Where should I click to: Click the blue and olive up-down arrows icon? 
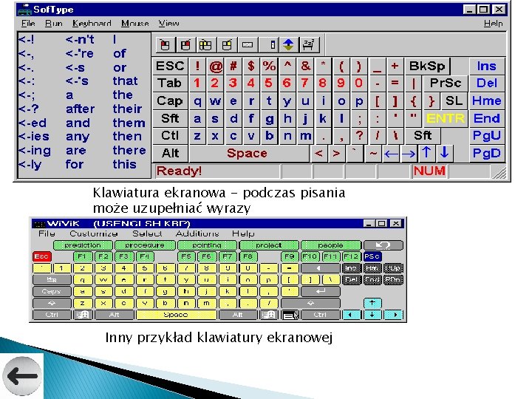[x=288, y=45]
